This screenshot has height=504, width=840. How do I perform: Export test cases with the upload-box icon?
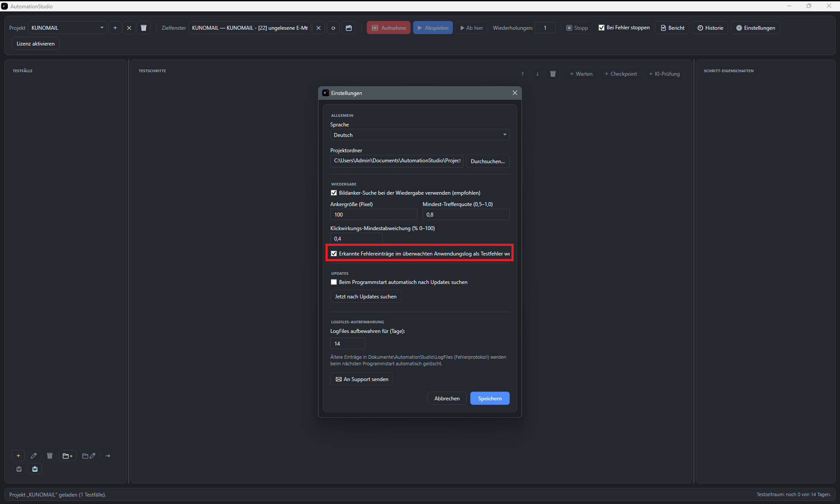19,469
